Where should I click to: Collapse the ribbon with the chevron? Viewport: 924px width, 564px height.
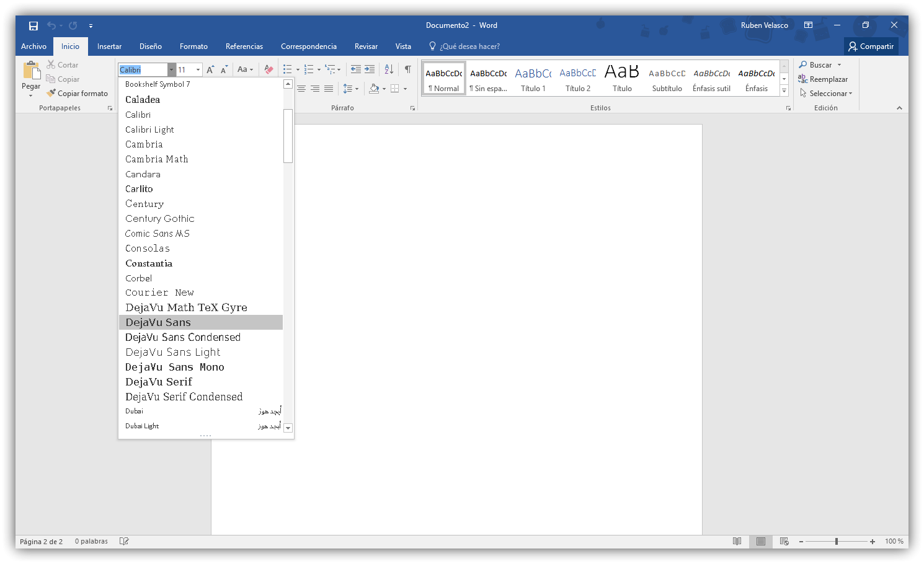899,108
